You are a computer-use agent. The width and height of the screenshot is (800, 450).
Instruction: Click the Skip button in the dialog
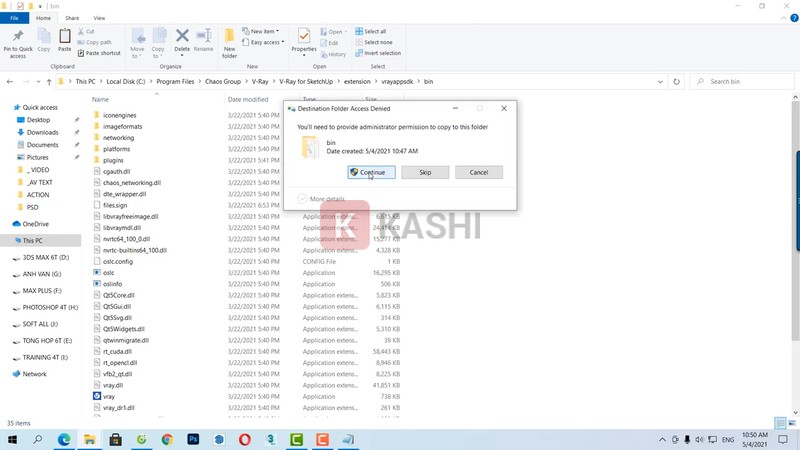coord(425,172)
